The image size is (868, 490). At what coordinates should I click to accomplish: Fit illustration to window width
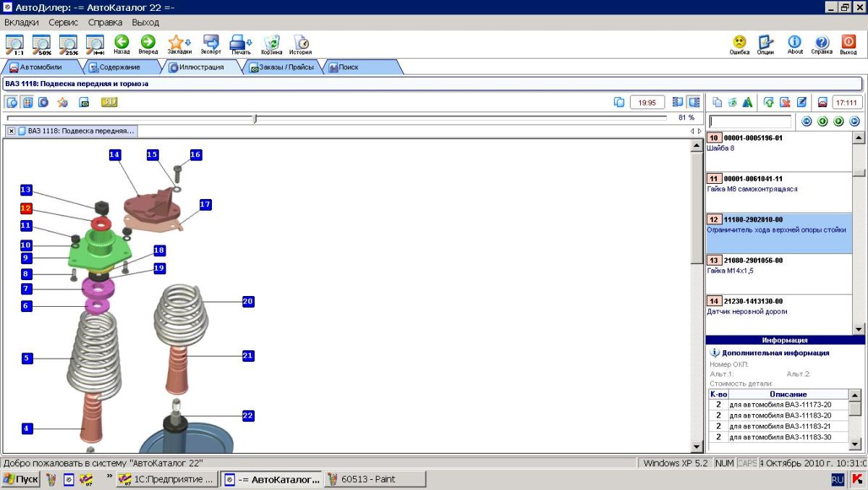point(95,44)
